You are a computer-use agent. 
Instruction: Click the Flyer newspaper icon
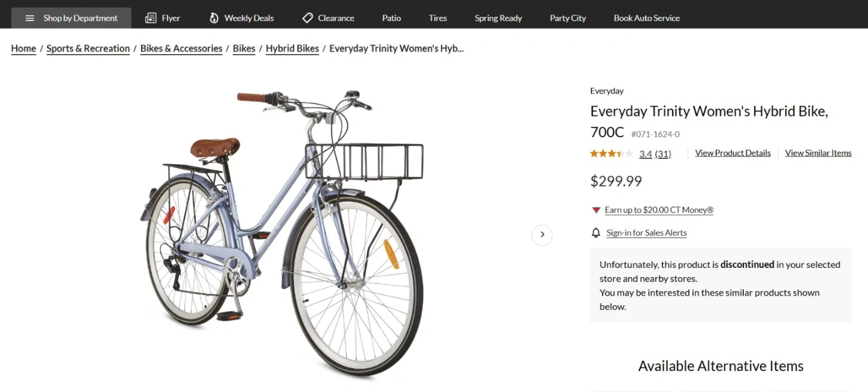coord(151,18)
